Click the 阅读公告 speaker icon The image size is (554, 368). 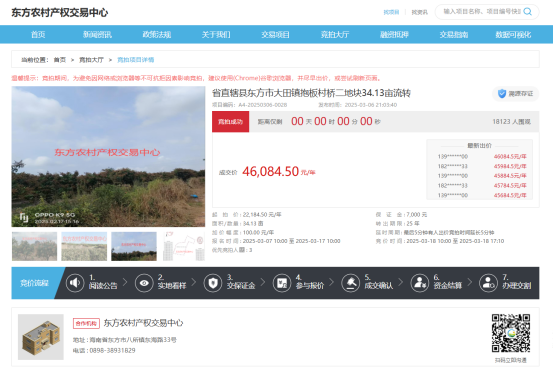point(75,283)
